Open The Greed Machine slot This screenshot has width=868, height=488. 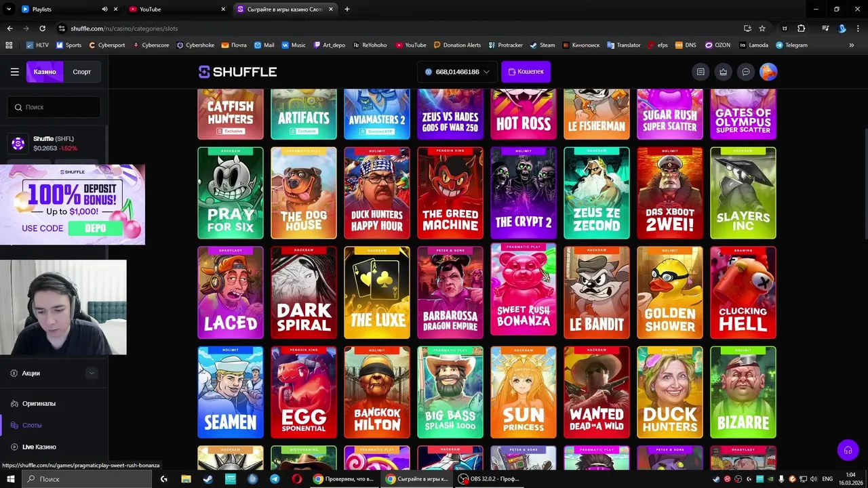point(450,193)
